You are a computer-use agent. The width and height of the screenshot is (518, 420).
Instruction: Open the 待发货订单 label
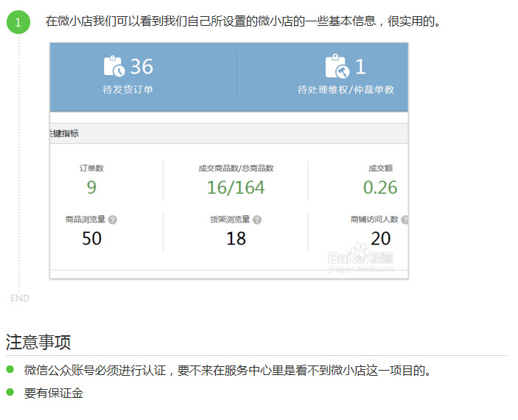(x=128, y=90)
